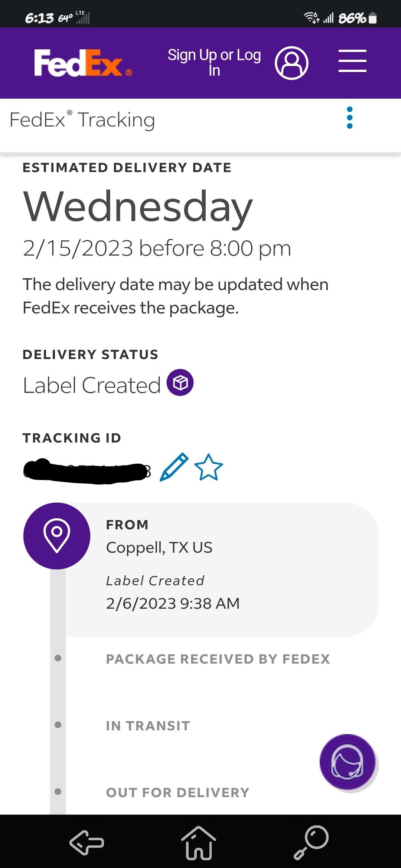This screenshot has width=401, height=868.
Task: Click Sign Up or Log In
Action: point(214,62)
